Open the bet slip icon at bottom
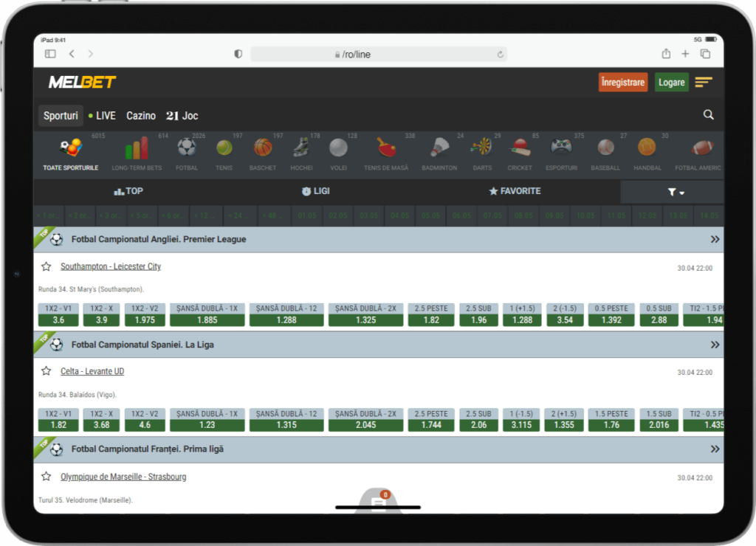 pyautogui.click(x=379, y=501)
